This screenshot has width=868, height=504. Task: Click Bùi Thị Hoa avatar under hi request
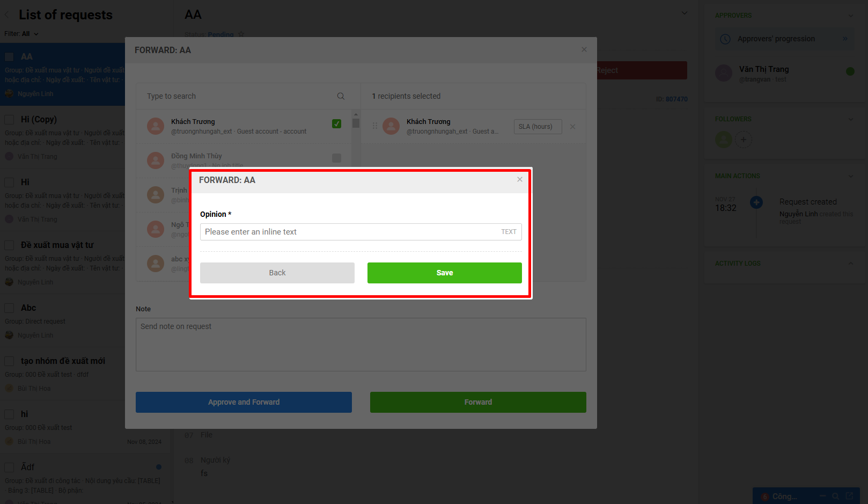click(x=9, y=441)
